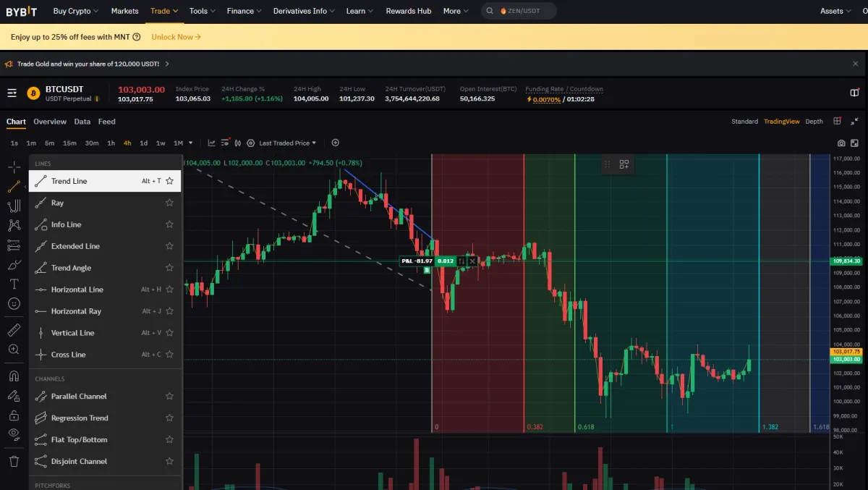Favorite the Trend Line tool star

tap(169, 181)
